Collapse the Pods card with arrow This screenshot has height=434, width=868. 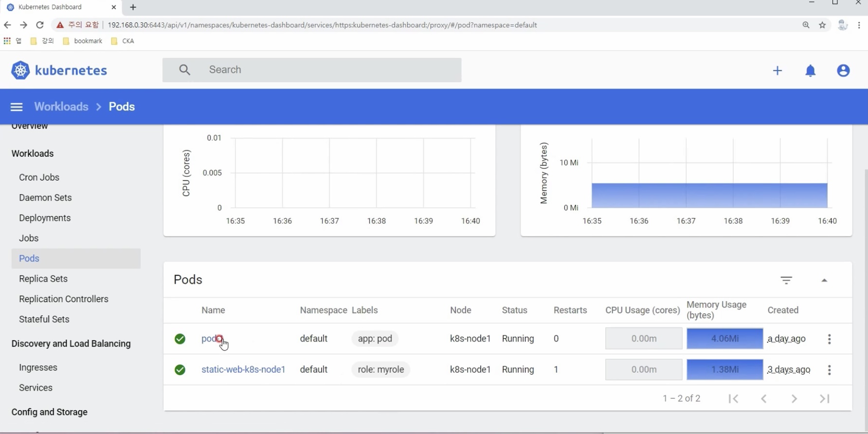(x=824, y=280)
